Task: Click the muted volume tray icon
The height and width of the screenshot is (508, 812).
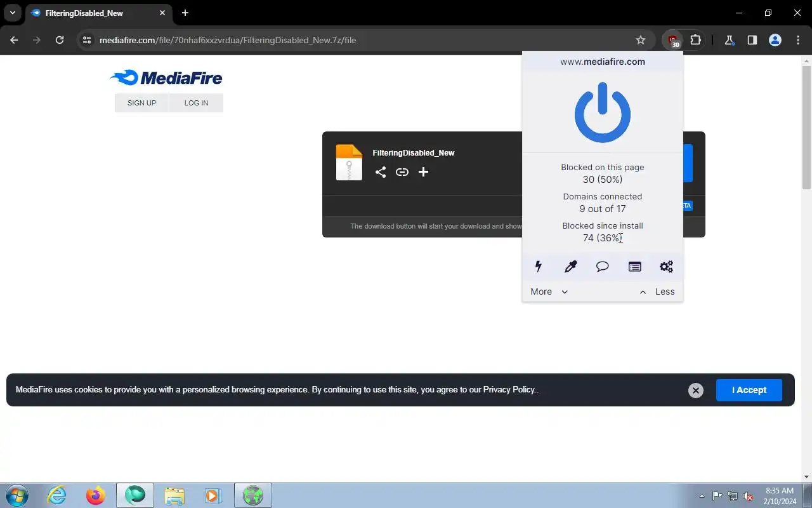Action: 748,496
